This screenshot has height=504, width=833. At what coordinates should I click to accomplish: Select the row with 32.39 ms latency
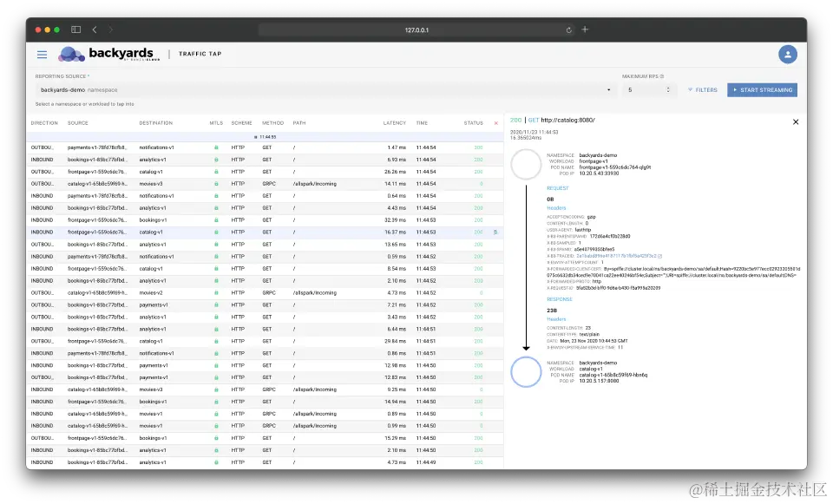coord(266,220)
